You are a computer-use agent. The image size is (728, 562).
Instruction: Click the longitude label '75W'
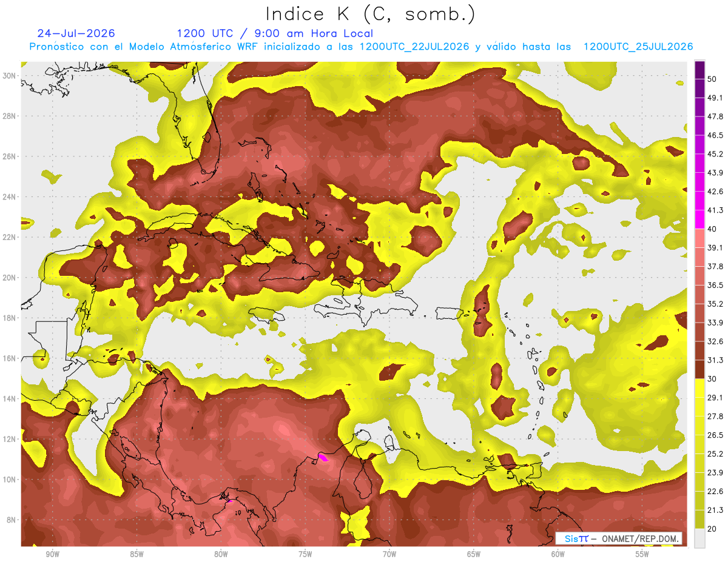pyautogui.click(x=305, y=554)
